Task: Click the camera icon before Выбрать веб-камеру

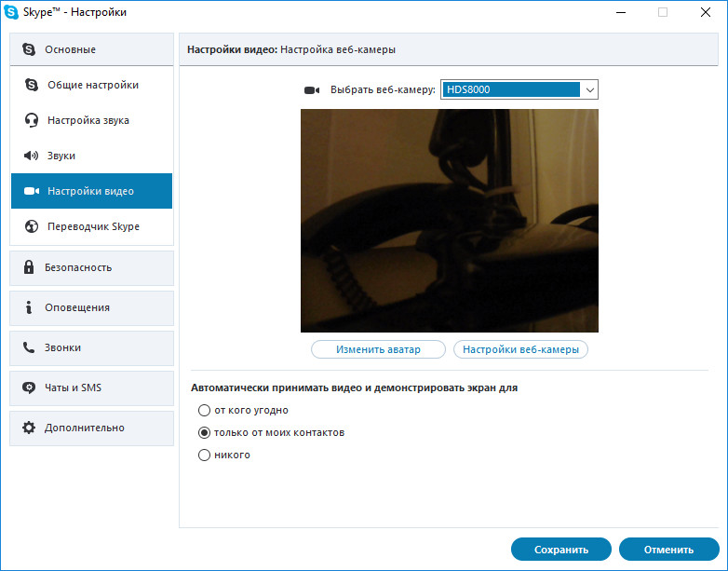Action: point(312,90)
